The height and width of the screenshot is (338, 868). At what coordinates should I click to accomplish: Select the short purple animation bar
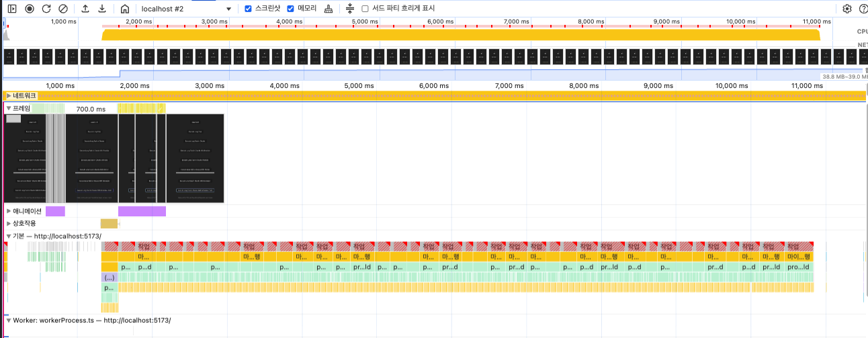click(x=56, y=211)
